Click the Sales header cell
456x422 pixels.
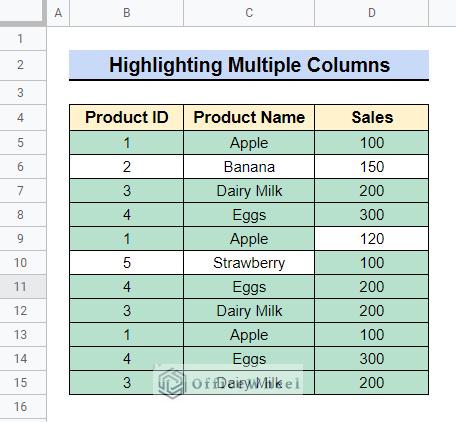click(x=372, y=117)
